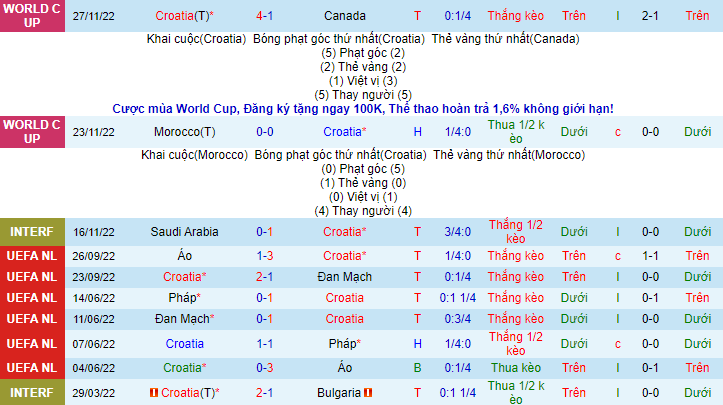Click '(4) Thay người (4)' stat line
The width and height of the screenshot is (723, 405).
[x=363, y=211]
